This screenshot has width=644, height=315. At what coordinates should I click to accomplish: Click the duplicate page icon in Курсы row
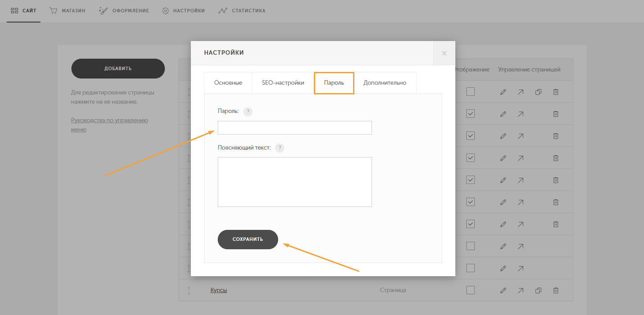(x=538, y=290)
